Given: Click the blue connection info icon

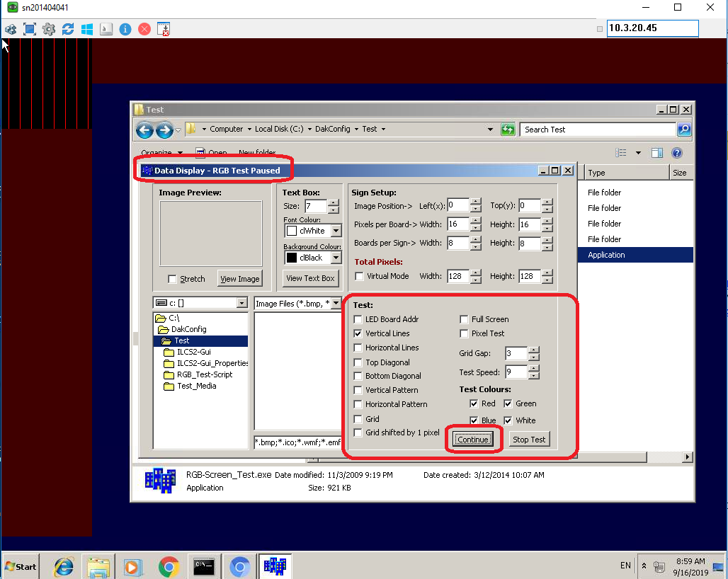Looking at the screenshot, I should (x=125, y=29).
